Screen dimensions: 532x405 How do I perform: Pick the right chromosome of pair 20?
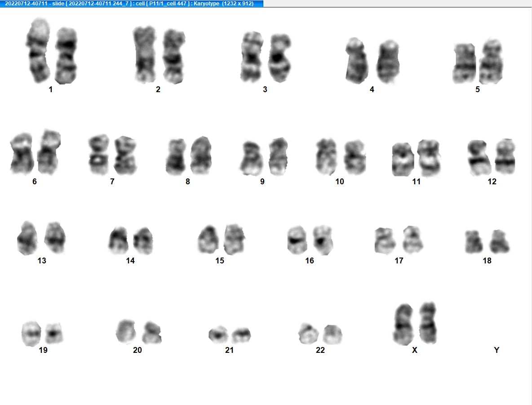(x=152, y=333)
